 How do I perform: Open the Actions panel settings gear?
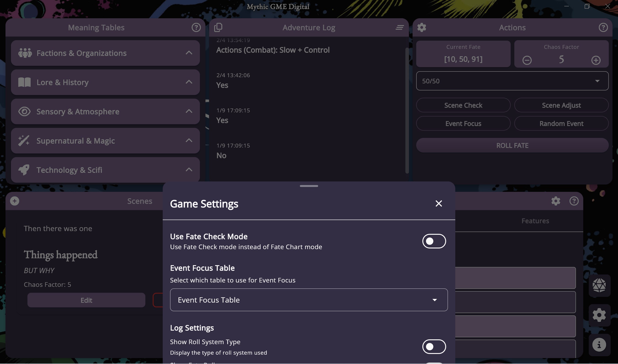[x=422, y=27]
